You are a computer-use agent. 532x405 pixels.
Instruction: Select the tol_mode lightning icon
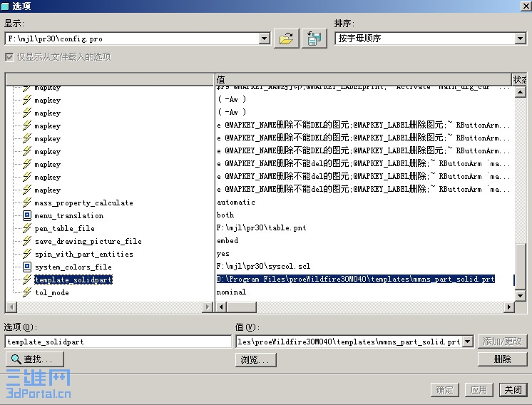[x=27, y=292]
